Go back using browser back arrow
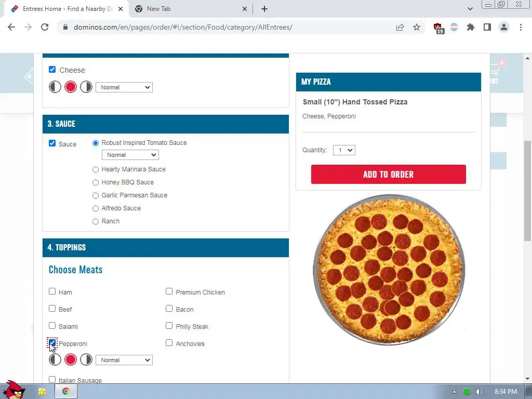The height and width of the screenshot is (399, 532). [11, 27]
